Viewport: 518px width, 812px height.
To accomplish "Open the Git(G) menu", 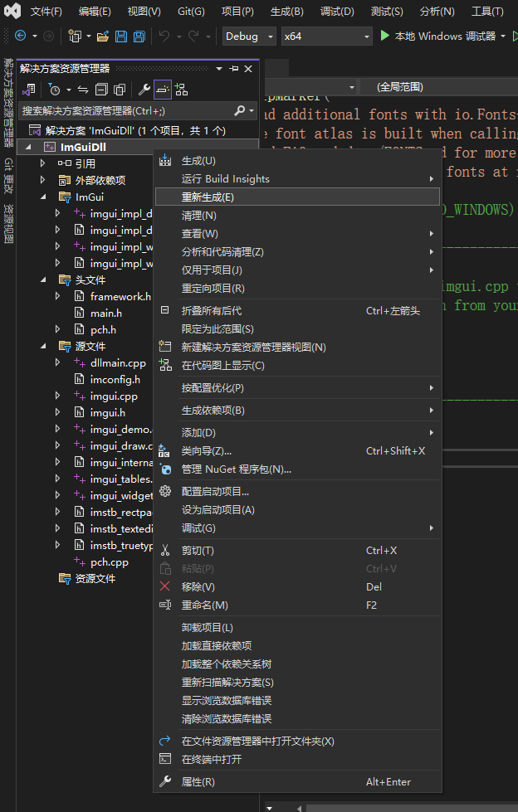I will tap(191, 12).
